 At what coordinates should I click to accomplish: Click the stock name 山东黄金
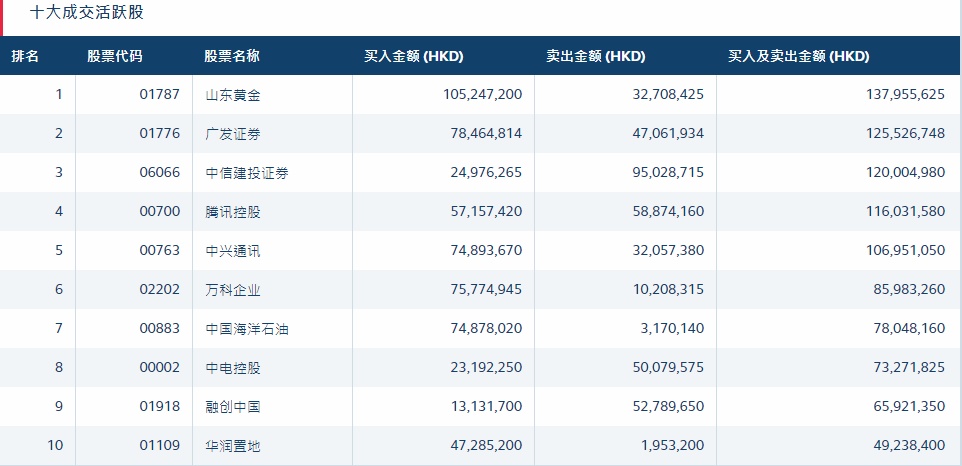pos(233,95)
